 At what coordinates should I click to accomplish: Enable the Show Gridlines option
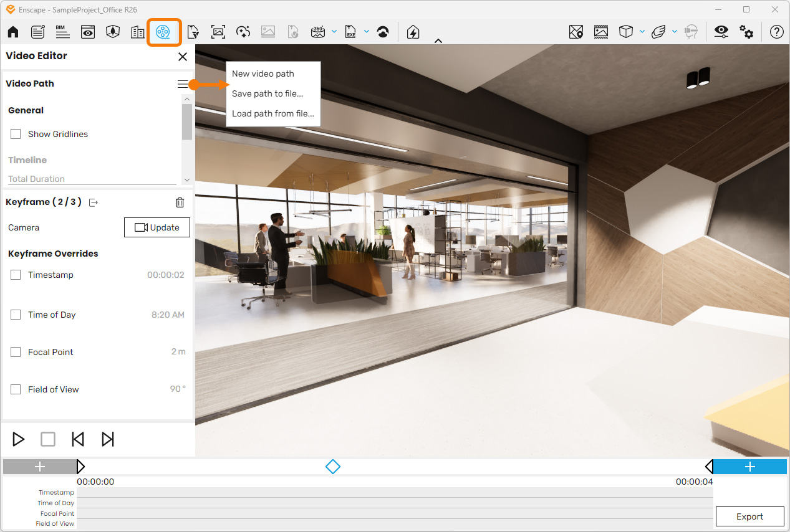16,133
